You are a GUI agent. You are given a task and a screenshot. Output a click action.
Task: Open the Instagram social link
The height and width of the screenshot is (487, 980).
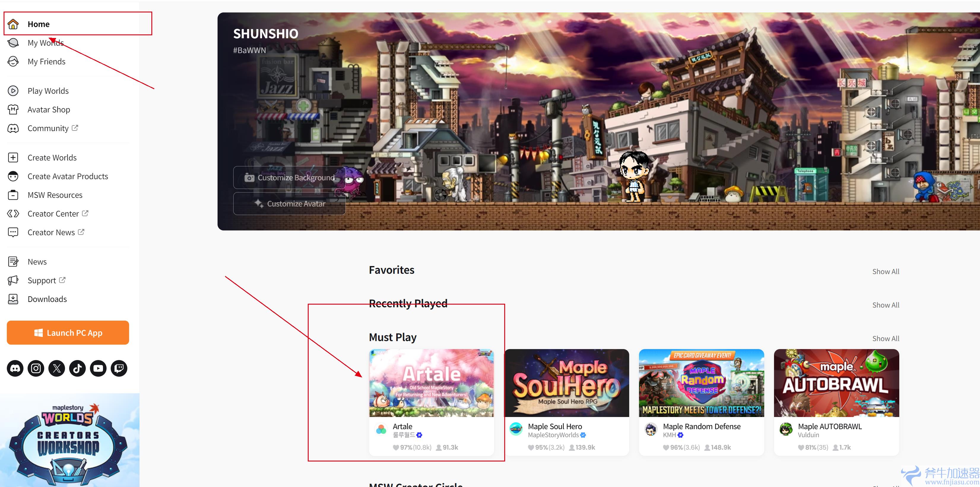click(36, 368)
